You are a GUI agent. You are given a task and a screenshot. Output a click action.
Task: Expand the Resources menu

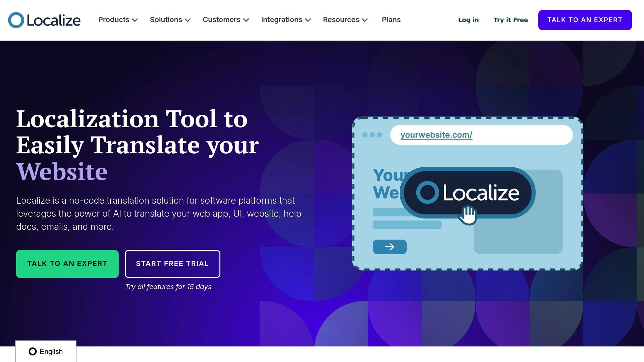tap(345, 19)
